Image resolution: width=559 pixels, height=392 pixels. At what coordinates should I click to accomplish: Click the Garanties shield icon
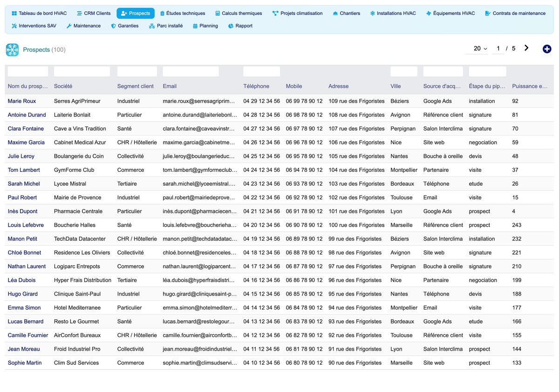(114, 26)
